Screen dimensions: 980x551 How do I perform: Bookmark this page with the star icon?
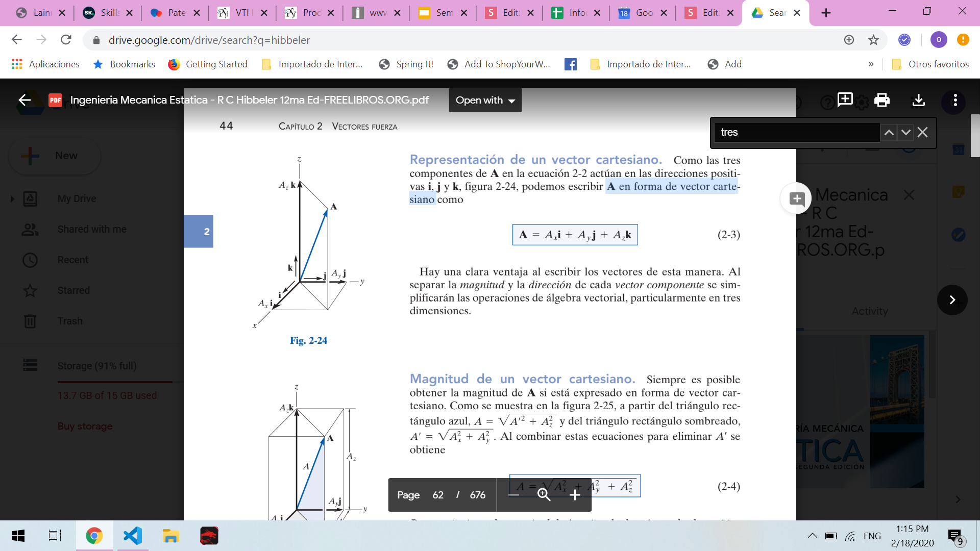[873, 40]
